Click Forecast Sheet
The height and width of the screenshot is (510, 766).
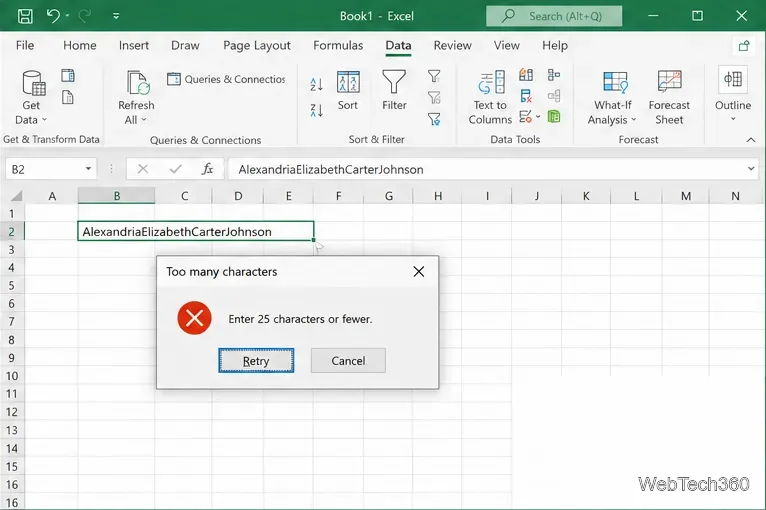(x=669, y=98)
